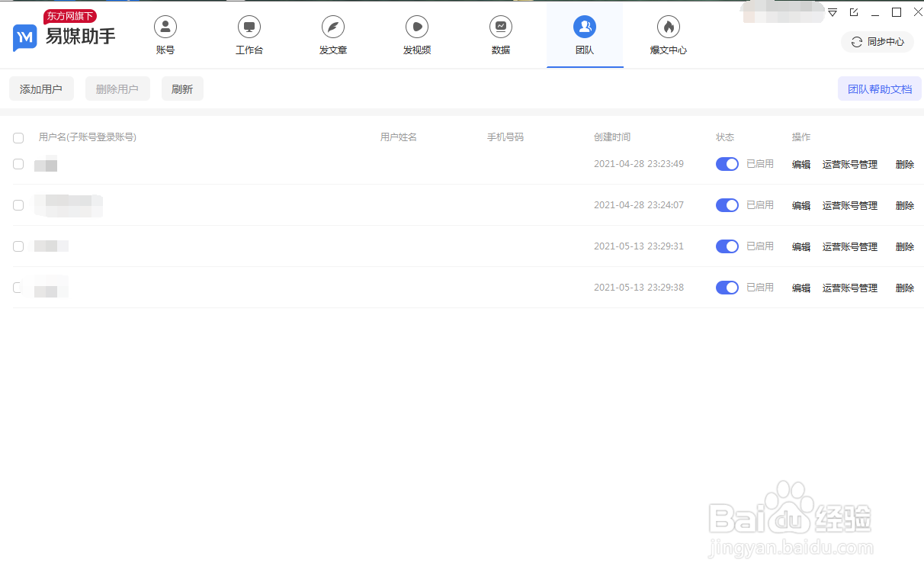Toggle the status switch on the last row

tap(727, 288)
